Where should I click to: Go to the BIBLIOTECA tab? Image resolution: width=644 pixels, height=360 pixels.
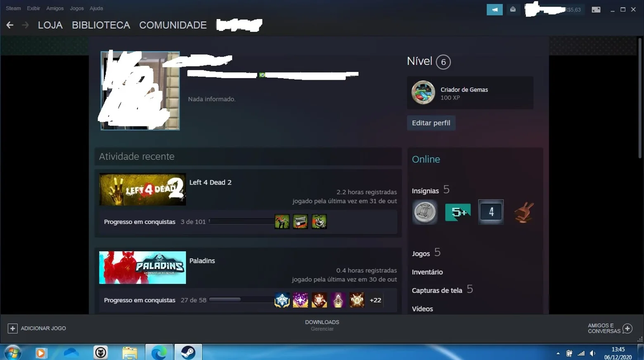[101, 25]
